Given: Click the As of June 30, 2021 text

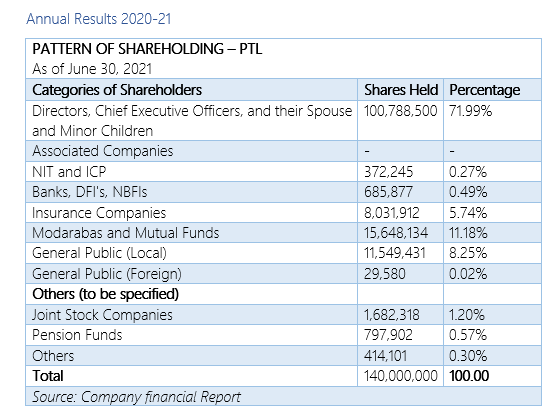Looking at the screenshot, I should 92,69.
